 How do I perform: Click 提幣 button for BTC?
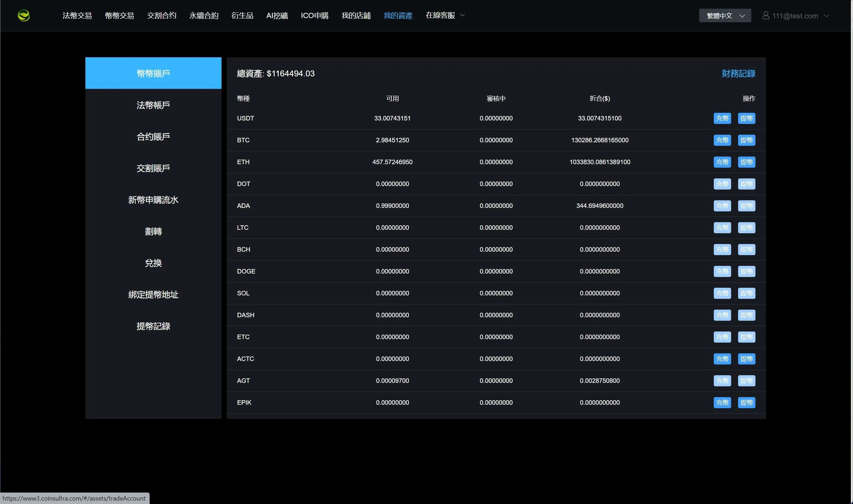[746, 140]
